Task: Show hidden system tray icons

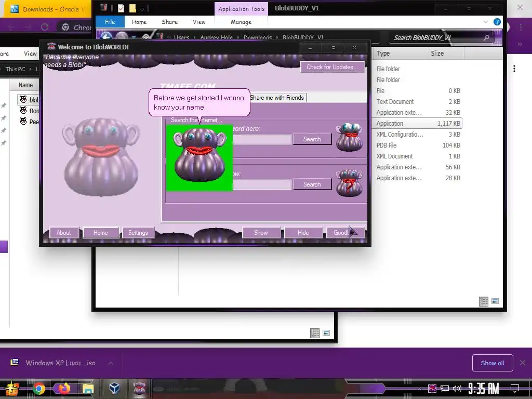Action: pos(420,389)
